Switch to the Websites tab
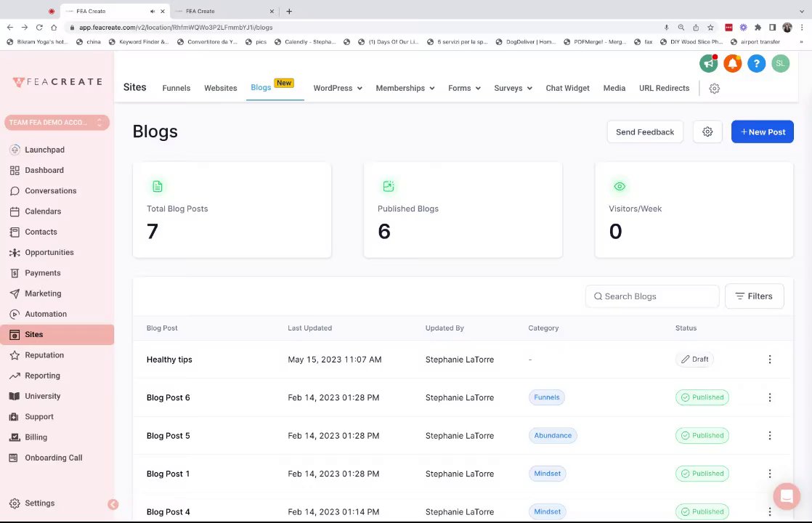This screenshot has width=812, height=523. click(221, 88)
